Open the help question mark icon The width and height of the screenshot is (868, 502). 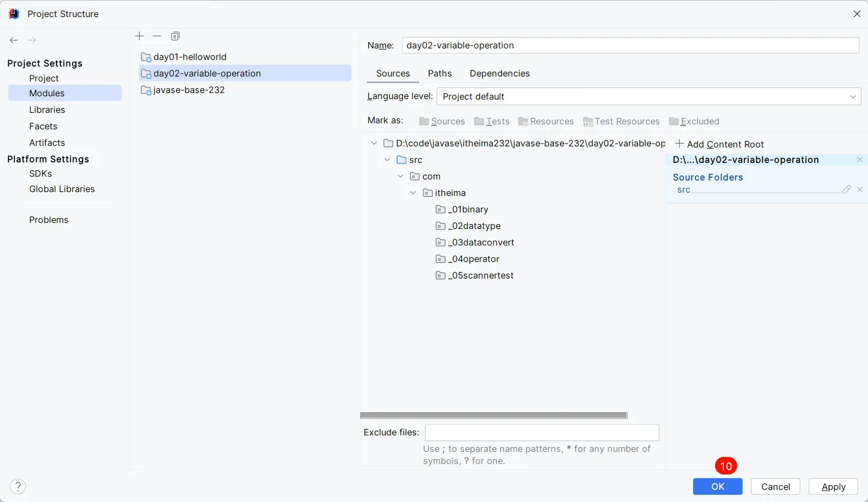click(18, 487)
